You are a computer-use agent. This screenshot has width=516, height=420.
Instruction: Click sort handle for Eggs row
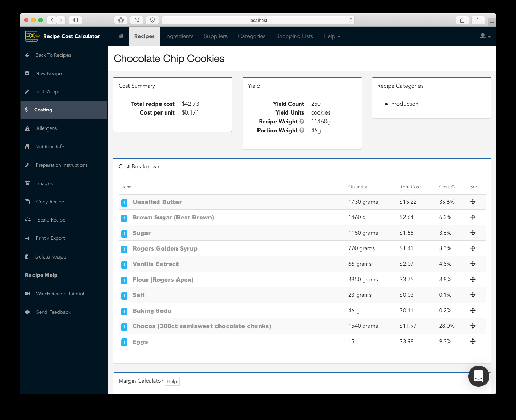[473, 342]
